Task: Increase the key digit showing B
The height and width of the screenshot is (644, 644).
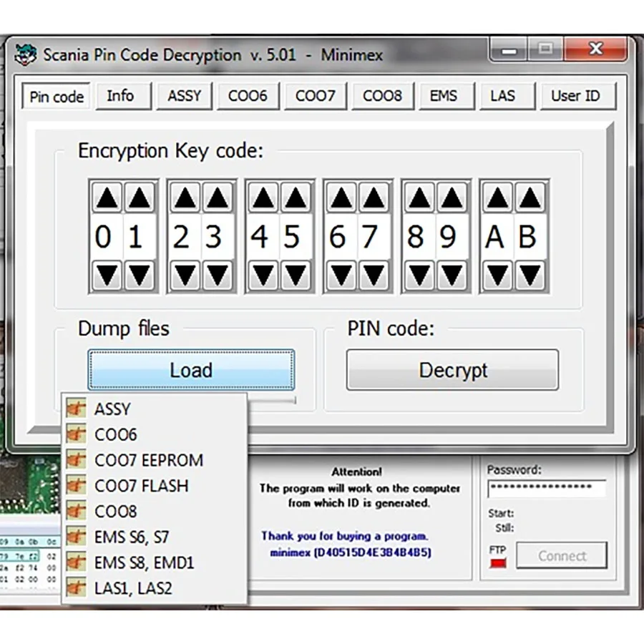Action: [530, 197]
